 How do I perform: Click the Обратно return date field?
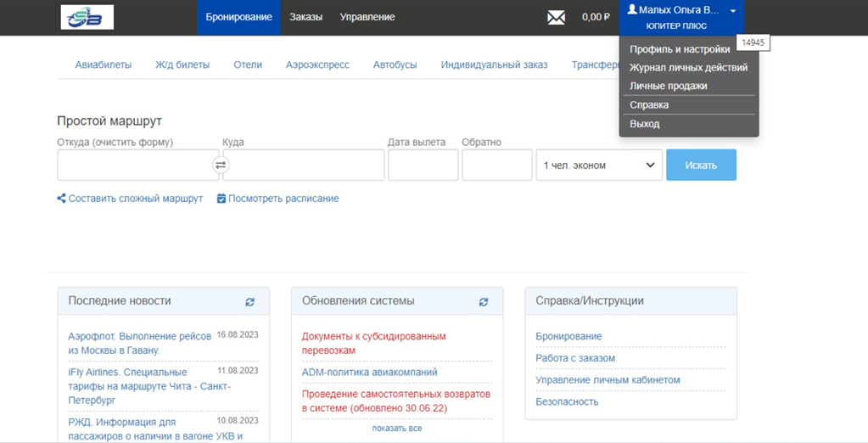(497, 165)
